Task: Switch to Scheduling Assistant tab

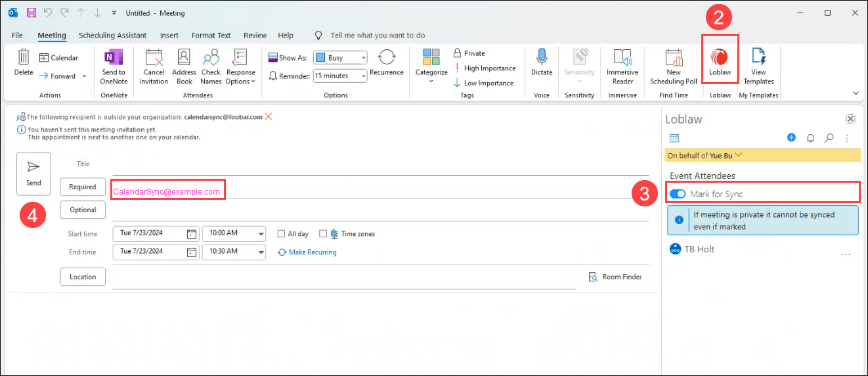Action: (113, 35)
